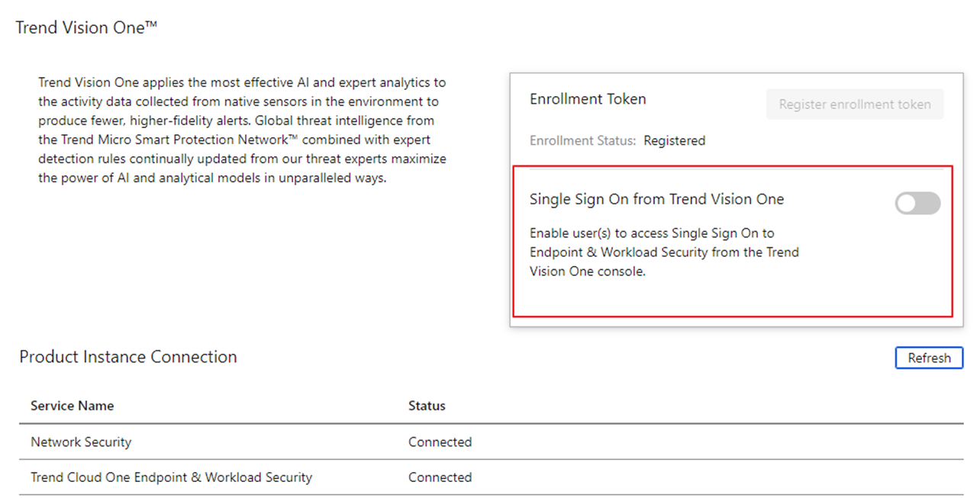Image resolution: width=980 pixels, height=498 pixels.
Task: Click the Trend Vision One description paragraph
Action: [242, 130]
